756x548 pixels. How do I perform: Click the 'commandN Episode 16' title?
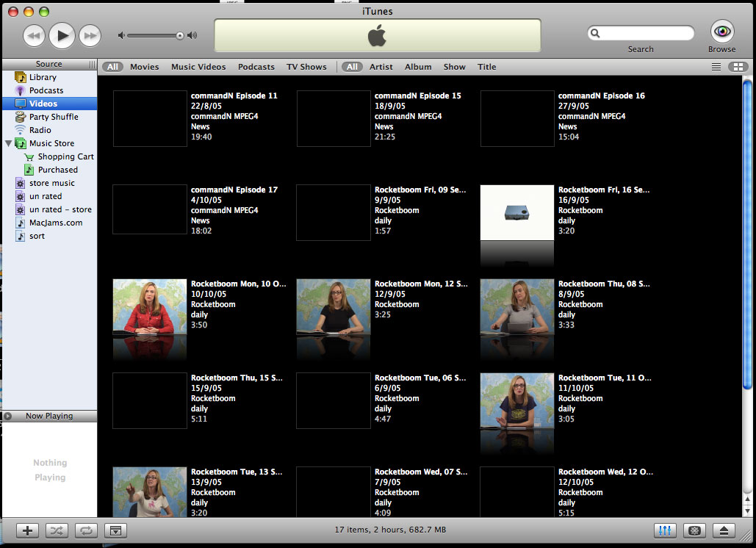pyautogui.click(x=601, y=95)
